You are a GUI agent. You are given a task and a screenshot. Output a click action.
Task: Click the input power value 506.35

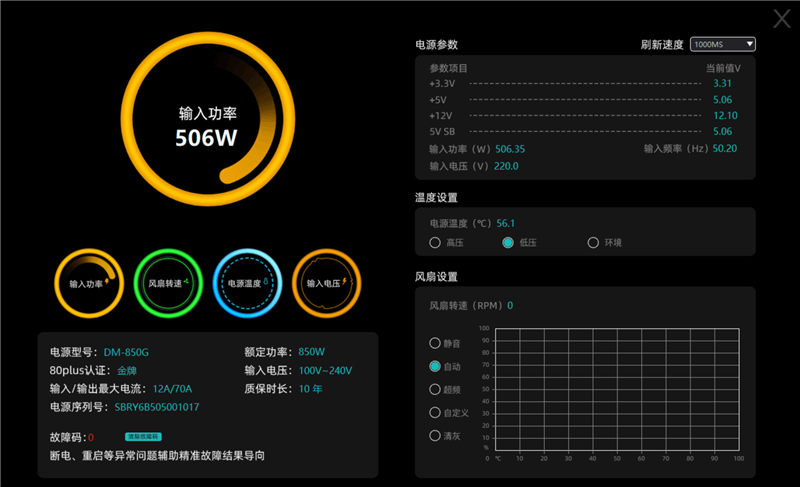[510, 149]
